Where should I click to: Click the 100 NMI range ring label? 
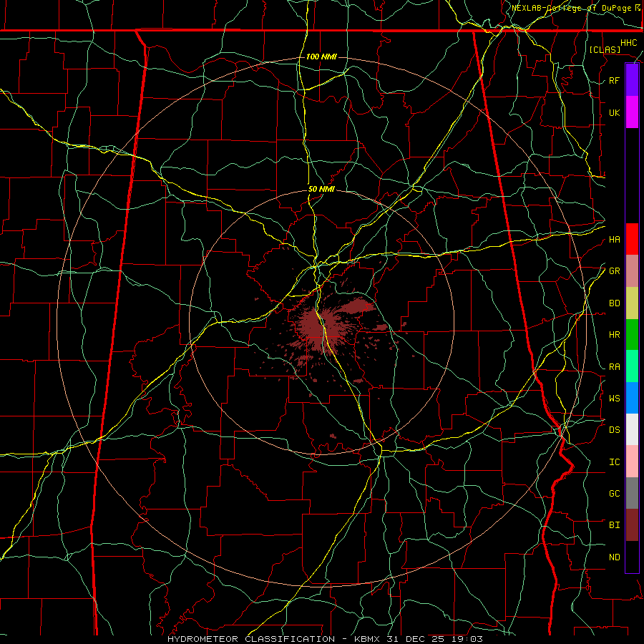pyautogui.click(x=321, y=57)
